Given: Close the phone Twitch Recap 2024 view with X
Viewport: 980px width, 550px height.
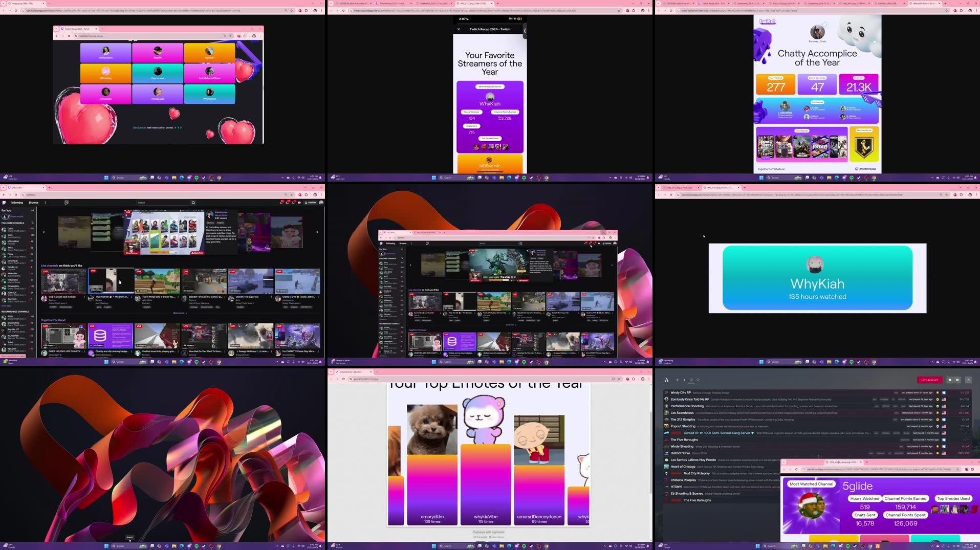Looking at the screenshot, I should click(459, 29).
